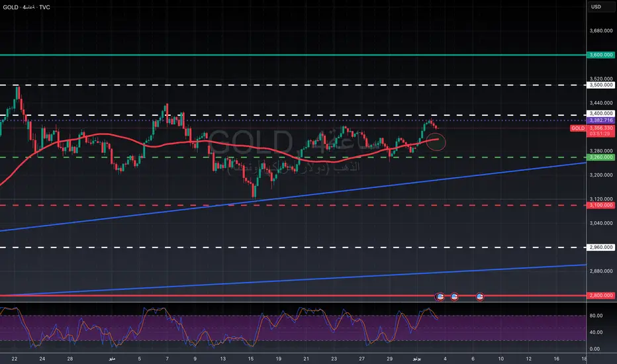Click the 3,356.330 current price label
The width and height of the screenshot is (617, 364).
coord(601,128)
